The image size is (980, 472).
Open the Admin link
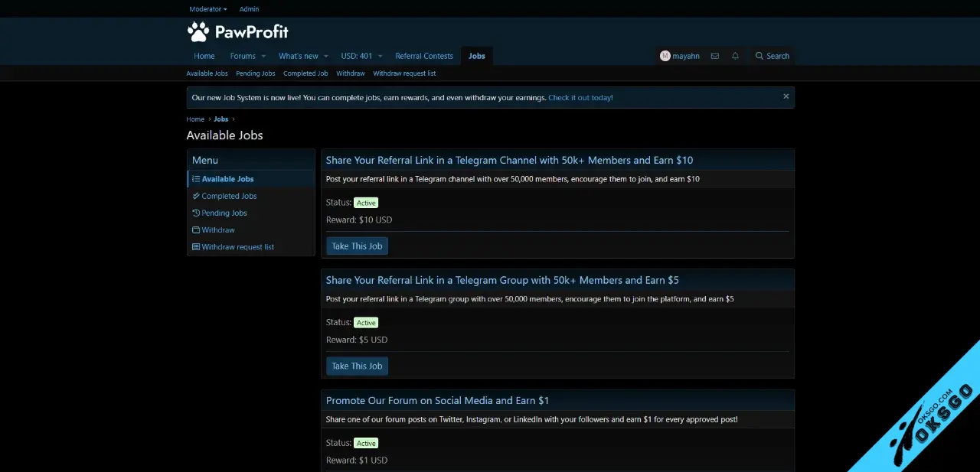[x=249, y=9]
